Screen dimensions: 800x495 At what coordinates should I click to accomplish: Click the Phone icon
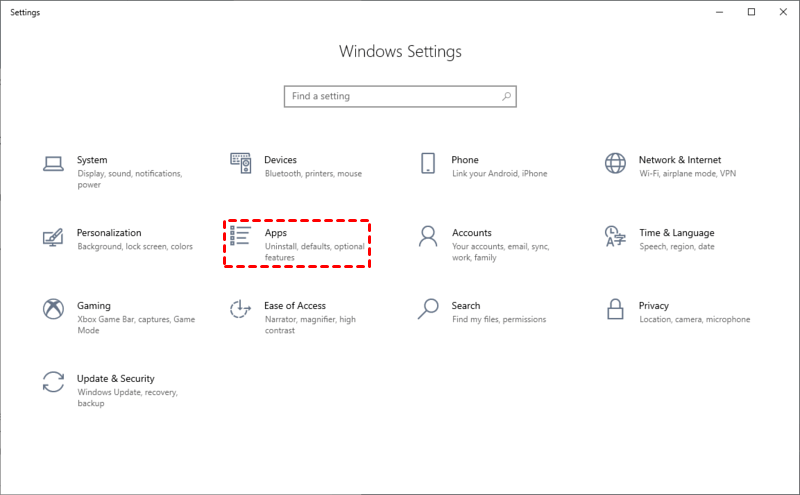coord(428,163)
